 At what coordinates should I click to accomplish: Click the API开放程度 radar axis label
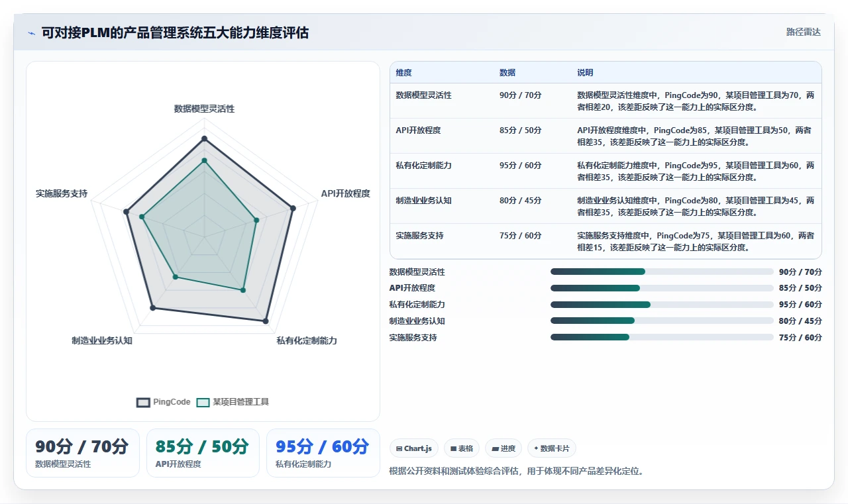tap(345, 193)
